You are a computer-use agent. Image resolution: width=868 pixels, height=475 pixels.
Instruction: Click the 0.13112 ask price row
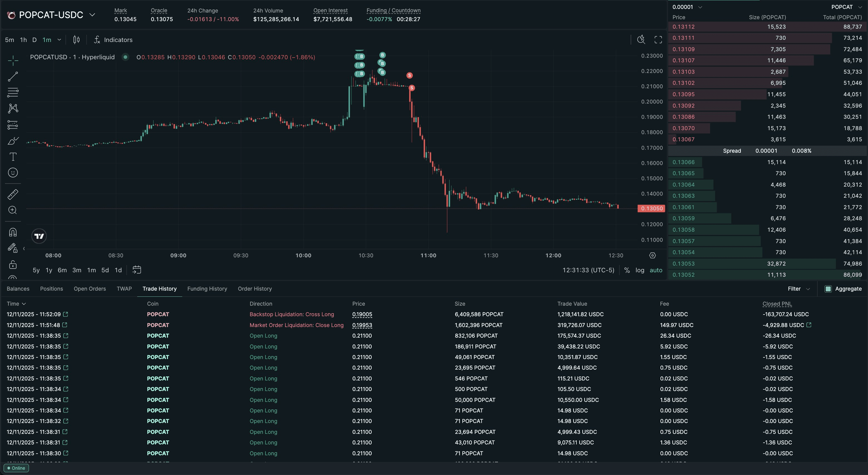pos(683,27)
